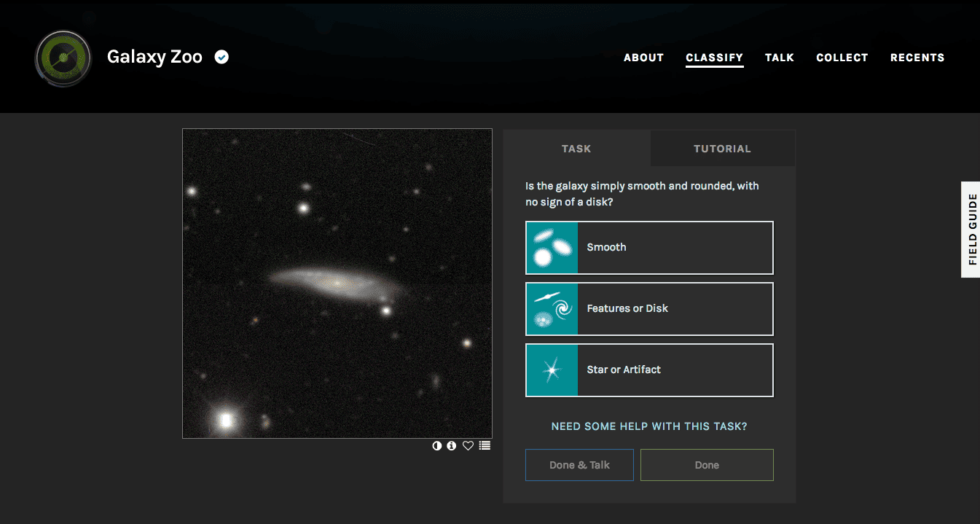Click the galaxy subject image

(337, 283)
